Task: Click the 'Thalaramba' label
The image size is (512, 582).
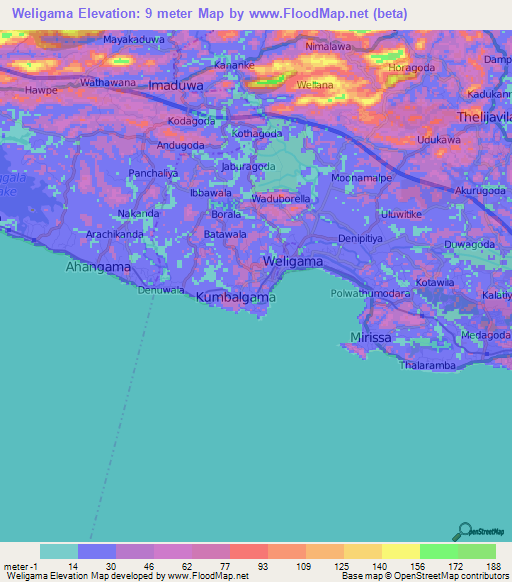Action: (x=428, y=365)
